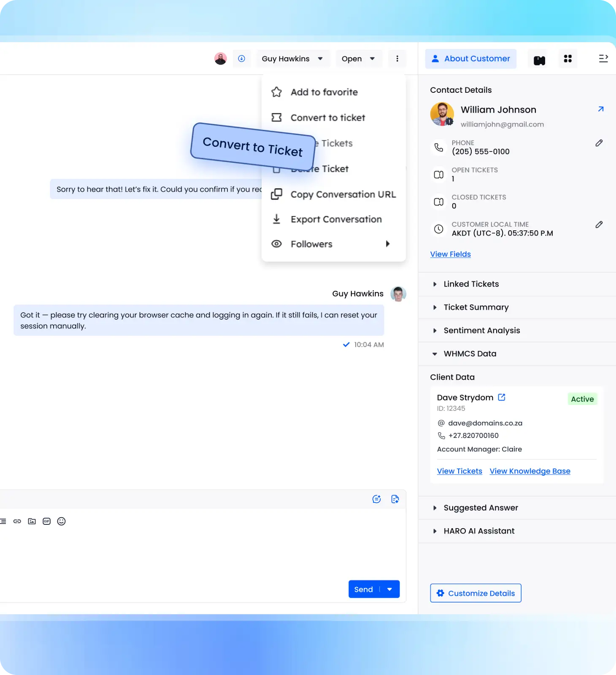Click the document template icon in composer
This screenshot has height=675, width=616.
coord(395,499)
